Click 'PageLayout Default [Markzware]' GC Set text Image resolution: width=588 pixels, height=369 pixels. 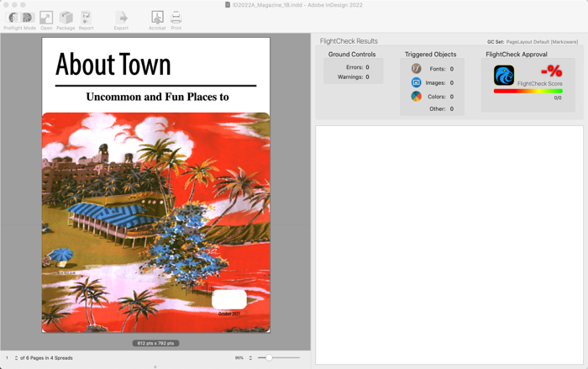pyautogui.click(x=542, y=42)
